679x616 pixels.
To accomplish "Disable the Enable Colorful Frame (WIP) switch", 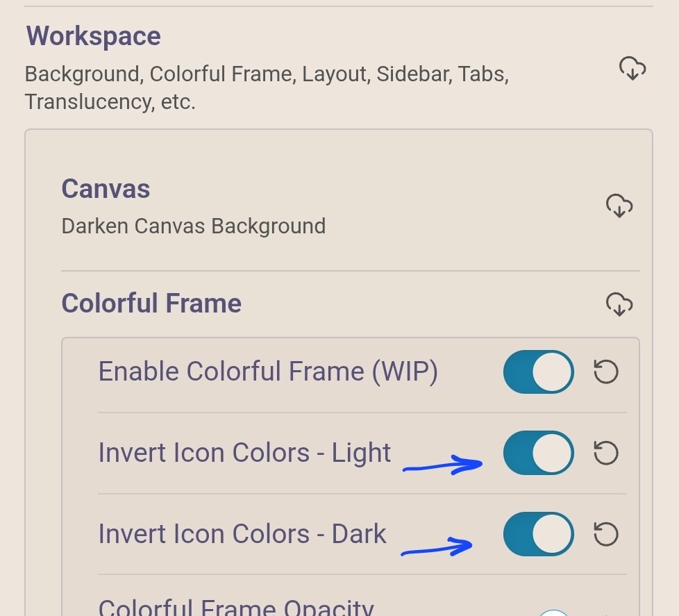I will click(x=539, y=372).
